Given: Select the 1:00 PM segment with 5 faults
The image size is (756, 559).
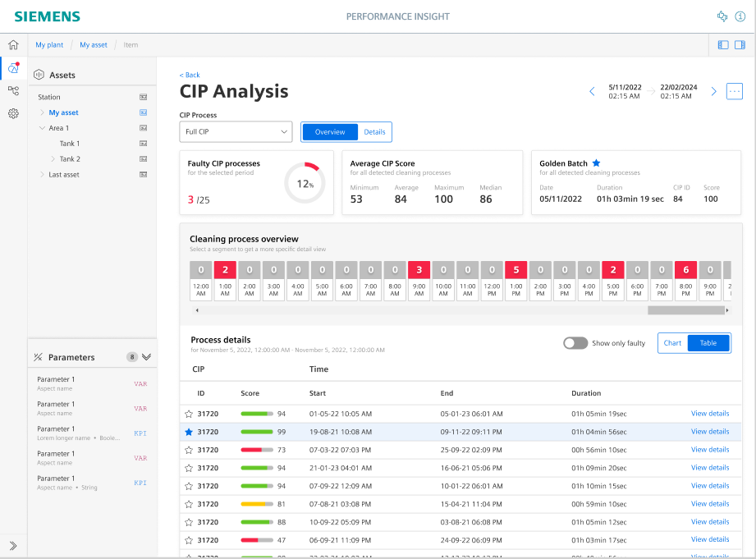Looking at the screenshot, I should pos(515,282).
